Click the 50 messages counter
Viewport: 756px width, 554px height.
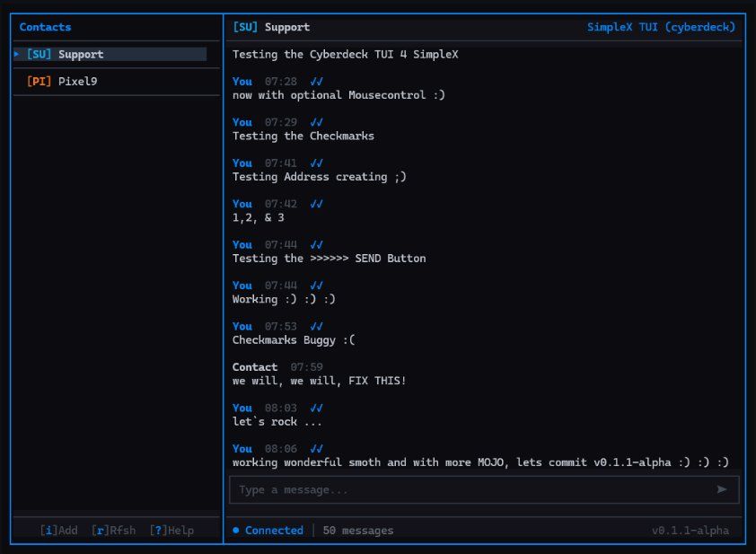(x=358, y=531)
